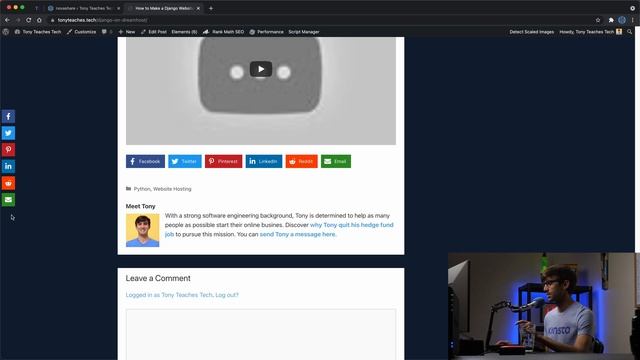Viewport: 640px width, 360px height.
Task: Click the browser home icon
Action: 39,20
